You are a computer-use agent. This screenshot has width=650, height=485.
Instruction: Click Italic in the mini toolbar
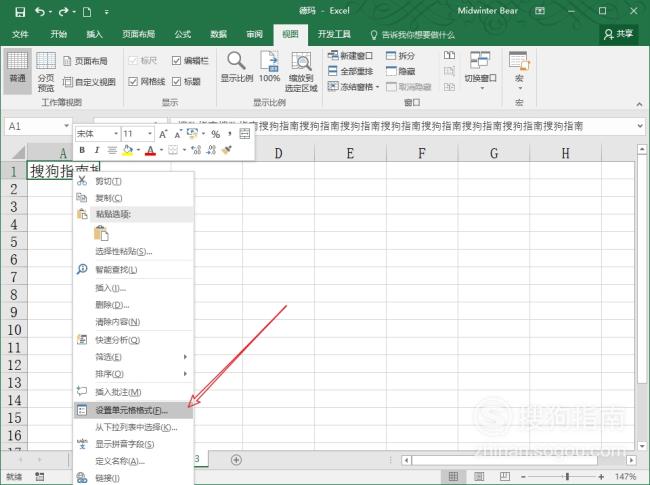(x=97, y=150)
